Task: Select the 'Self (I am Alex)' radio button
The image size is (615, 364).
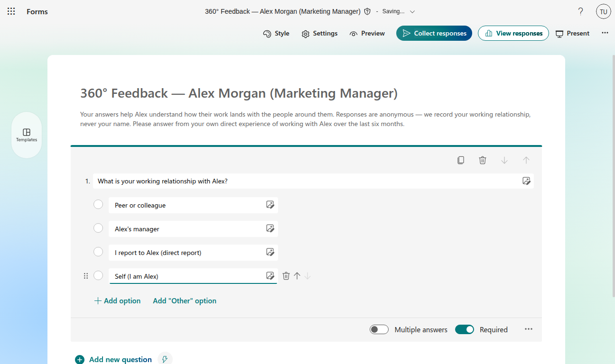Action: [x=98, y=275]
